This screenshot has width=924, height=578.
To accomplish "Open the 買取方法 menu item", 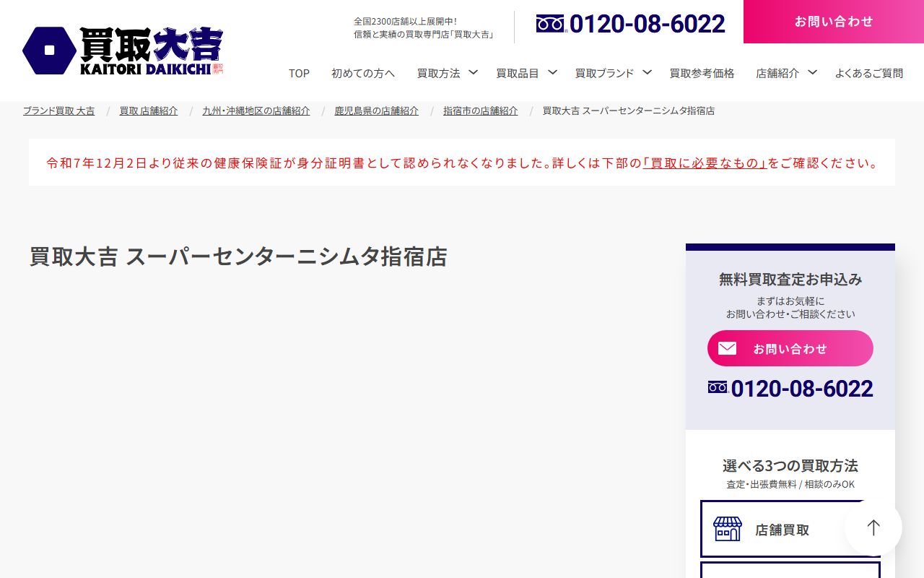I will point(438,73).
